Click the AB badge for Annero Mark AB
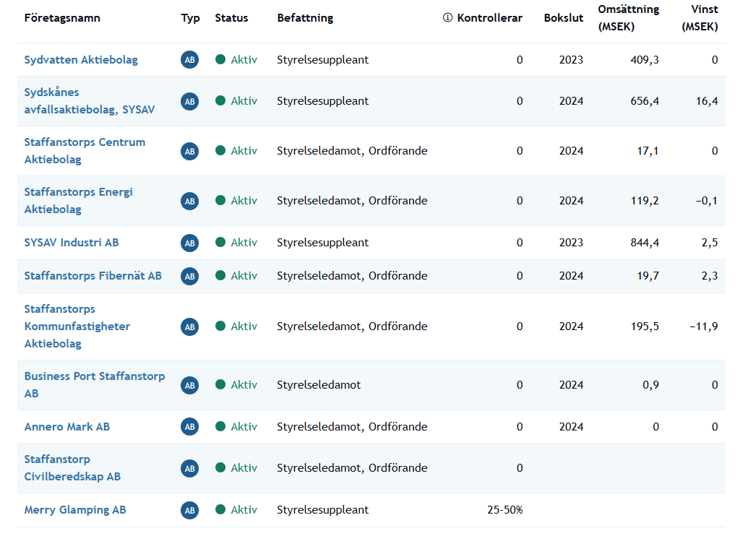The image size is (756, 536). click(x=189, y=427)
